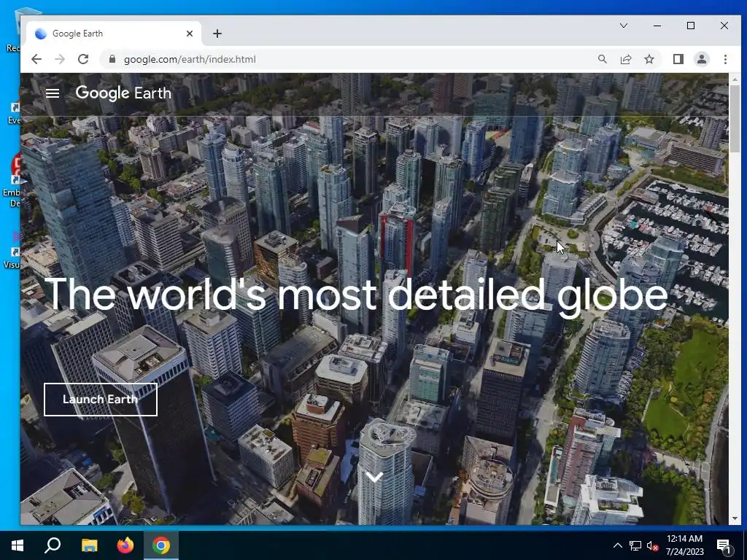Screen dimensions: 747x560
Task: Open the notification center
Action: 724,545
